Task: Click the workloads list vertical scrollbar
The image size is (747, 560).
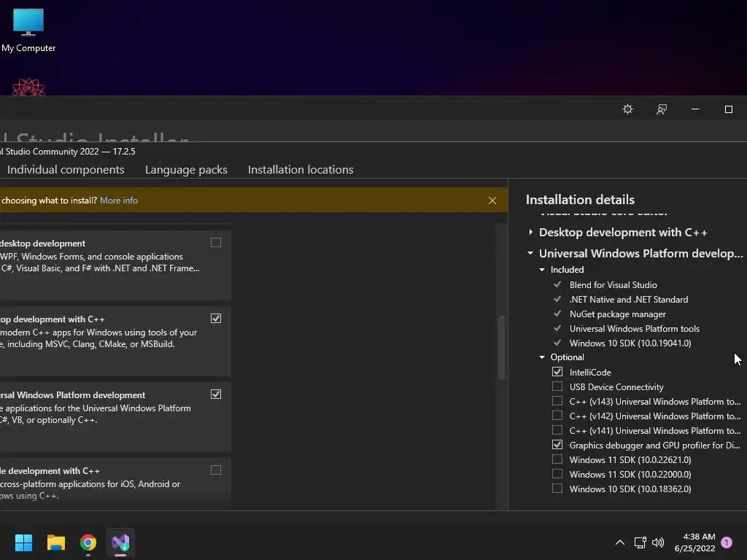Action: coord(501,348)
